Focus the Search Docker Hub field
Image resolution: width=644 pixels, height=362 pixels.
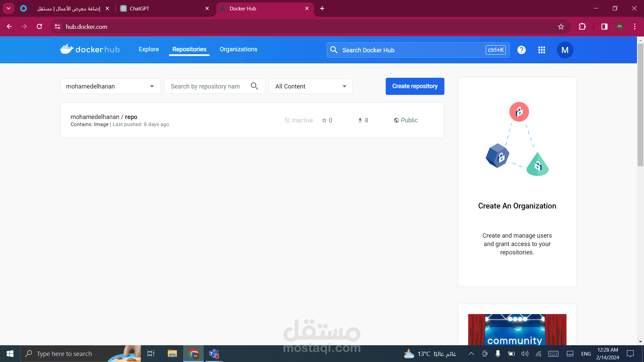click(418, 50)
